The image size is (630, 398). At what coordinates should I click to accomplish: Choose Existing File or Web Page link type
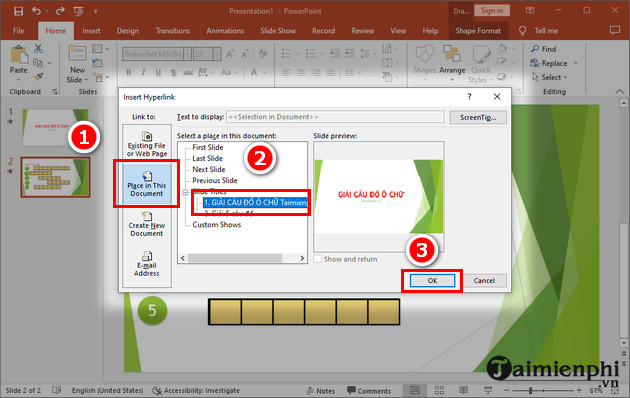click(147, 144)
